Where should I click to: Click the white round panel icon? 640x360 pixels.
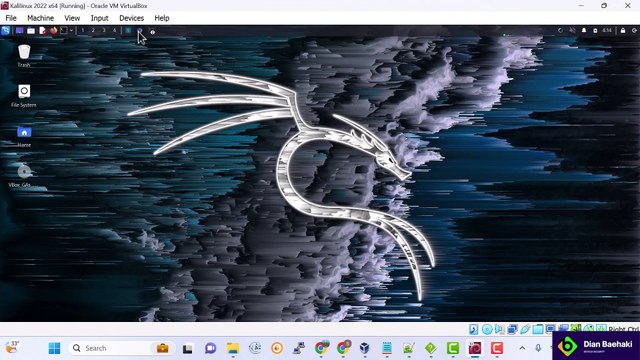tap(152, 32)
